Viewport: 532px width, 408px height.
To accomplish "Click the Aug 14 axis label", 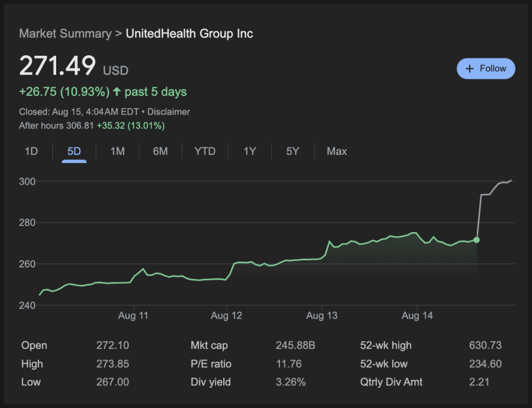I will 417,315.
